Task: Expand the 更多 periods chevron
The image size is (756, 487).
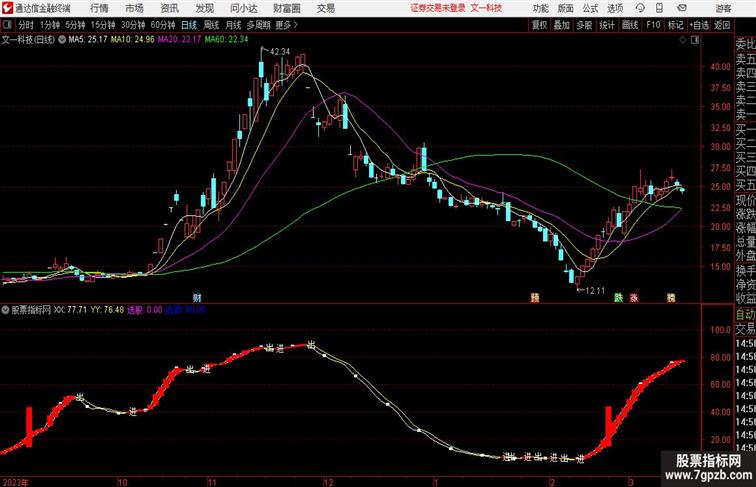Action: tap(286, 25)
